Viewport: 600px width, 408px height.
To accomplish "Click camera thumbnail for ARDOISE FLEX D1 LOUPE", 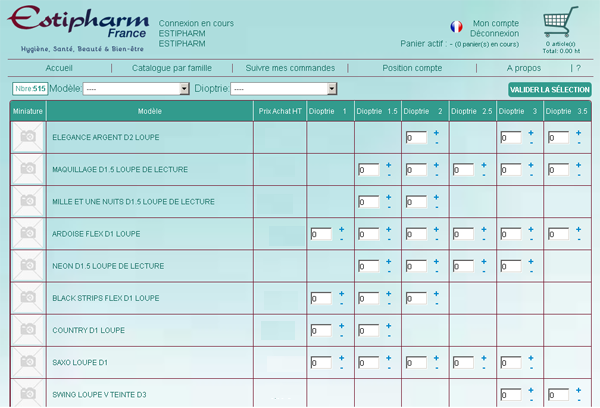I will [x=29, y=234].
